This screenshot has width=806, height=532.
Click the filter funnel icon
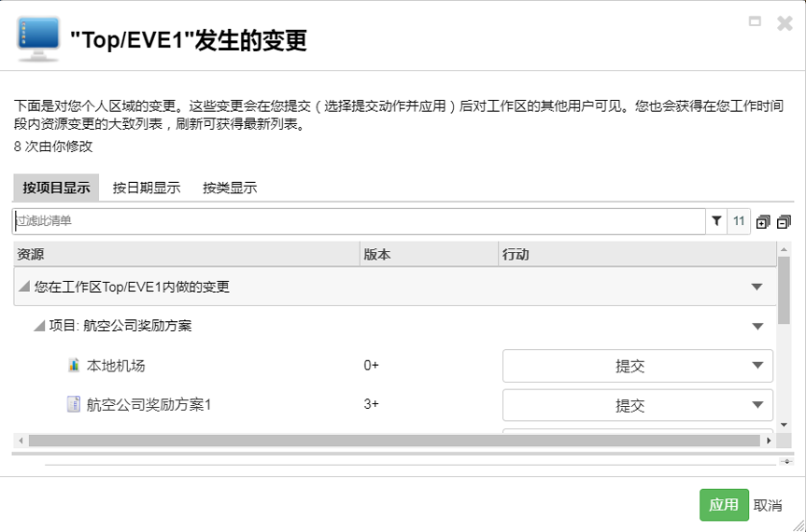coord(716,221)
